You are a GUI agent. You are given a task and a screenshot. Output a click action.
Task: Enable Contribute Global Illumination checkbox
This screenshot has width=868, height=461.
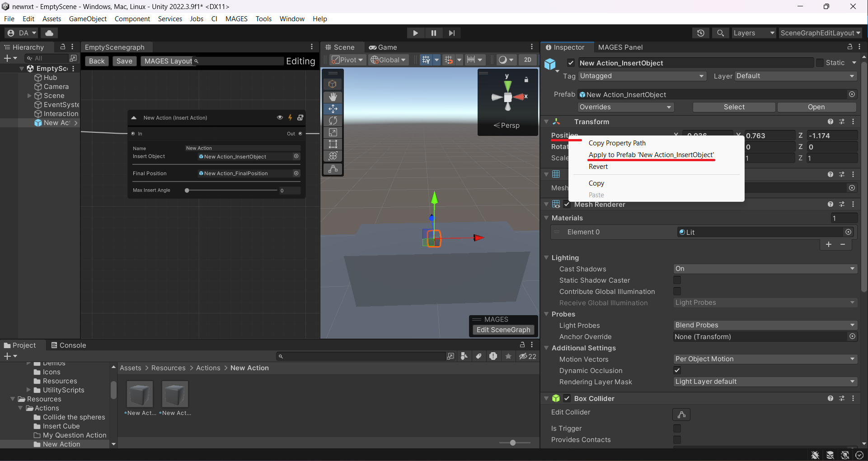pos(677,291)
